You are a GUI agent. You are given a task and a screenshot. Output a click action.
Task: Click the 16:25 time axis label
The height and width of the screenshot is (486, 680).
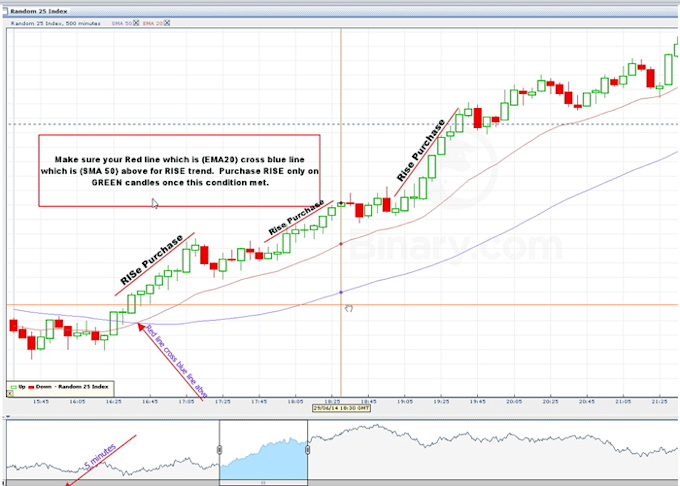tap(114, 401)
